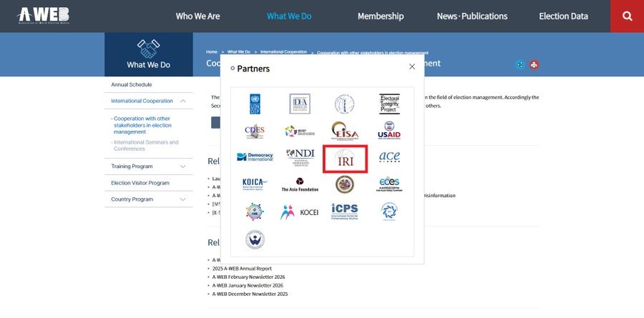
Task: Click the A-WEB logo to go home
Action: 43,16
